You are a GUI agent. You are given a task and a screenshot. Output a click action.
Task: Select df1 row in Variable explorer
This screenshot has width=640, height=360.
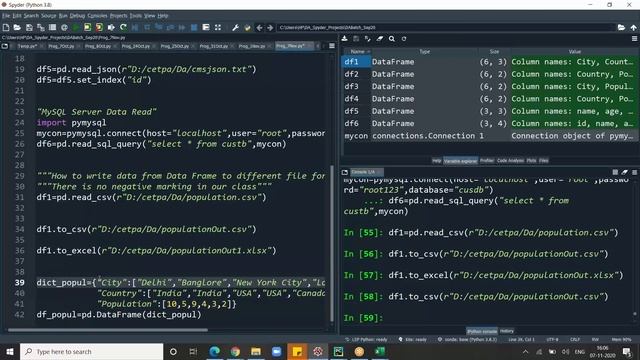(x=490, y=62)
